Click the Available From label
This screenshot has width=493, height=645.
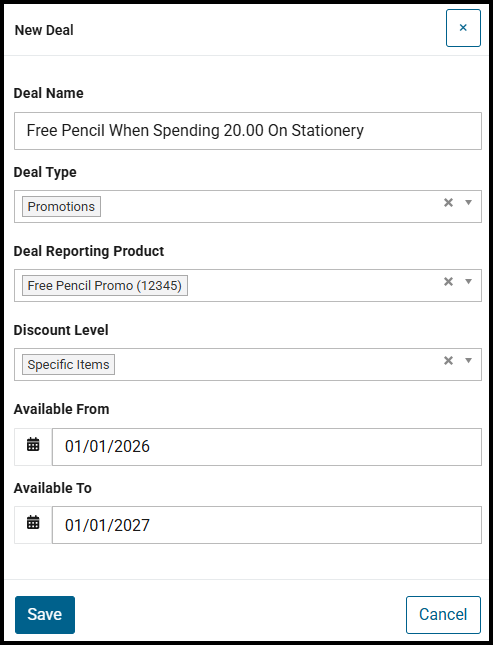tap(61, 409)
